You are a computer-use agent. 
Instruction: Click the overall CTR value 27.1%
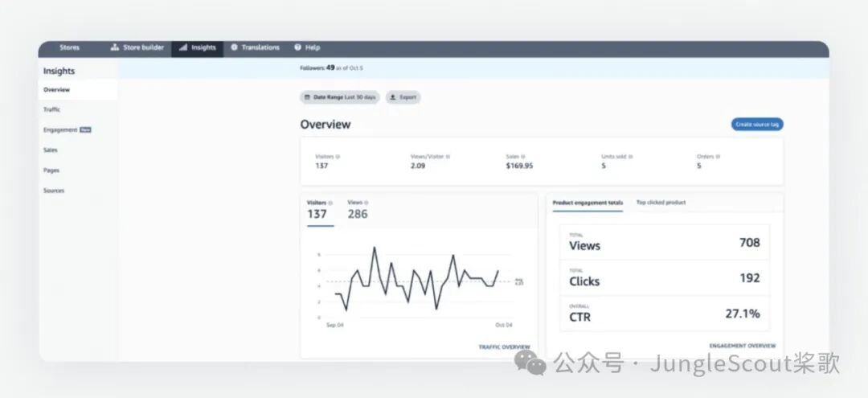[743, 314]
